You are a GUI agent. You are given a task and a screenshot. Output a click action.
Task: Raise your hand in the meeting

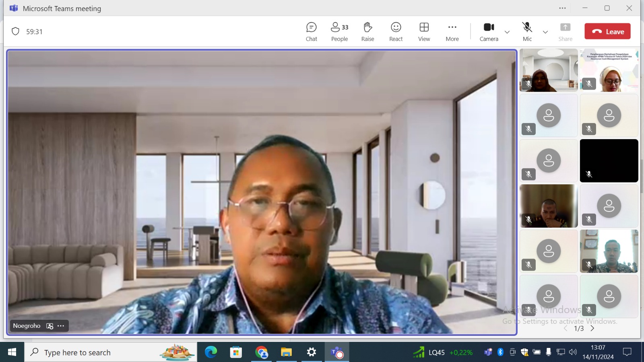tap(367, 32)
